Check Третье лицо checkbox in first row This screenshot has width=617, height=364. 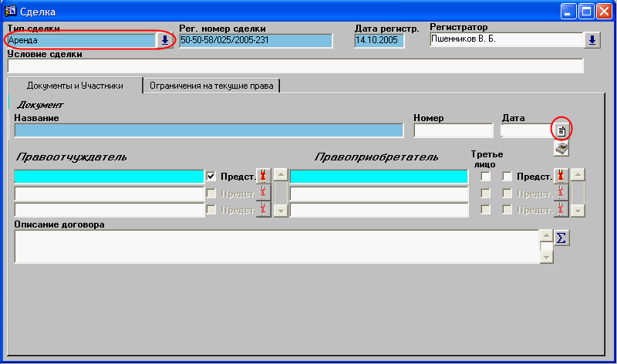click(486, 177)
